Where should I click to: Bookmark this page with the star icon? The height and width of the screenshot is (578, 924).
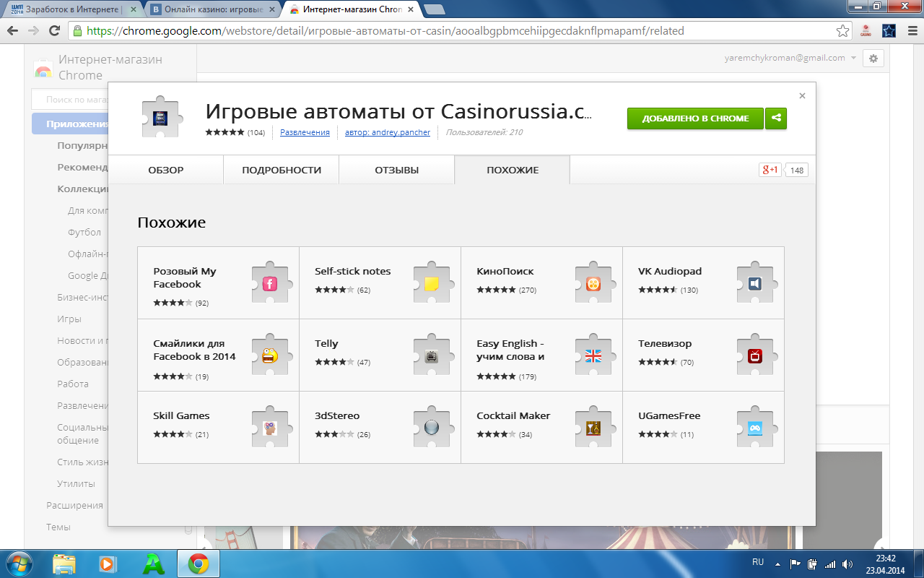(842, 31)
